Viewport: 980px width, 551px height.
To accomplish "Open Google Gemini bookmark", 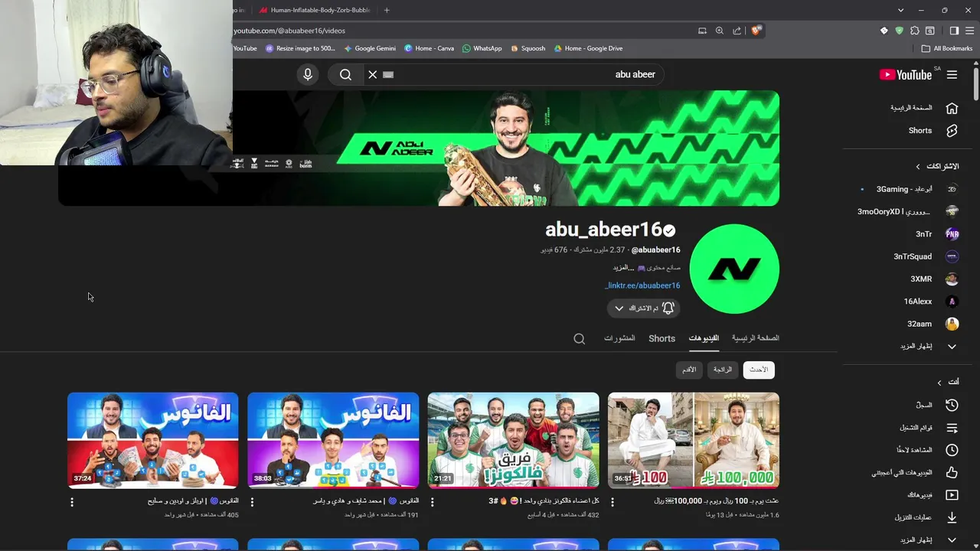I will (x=370, y=48).
